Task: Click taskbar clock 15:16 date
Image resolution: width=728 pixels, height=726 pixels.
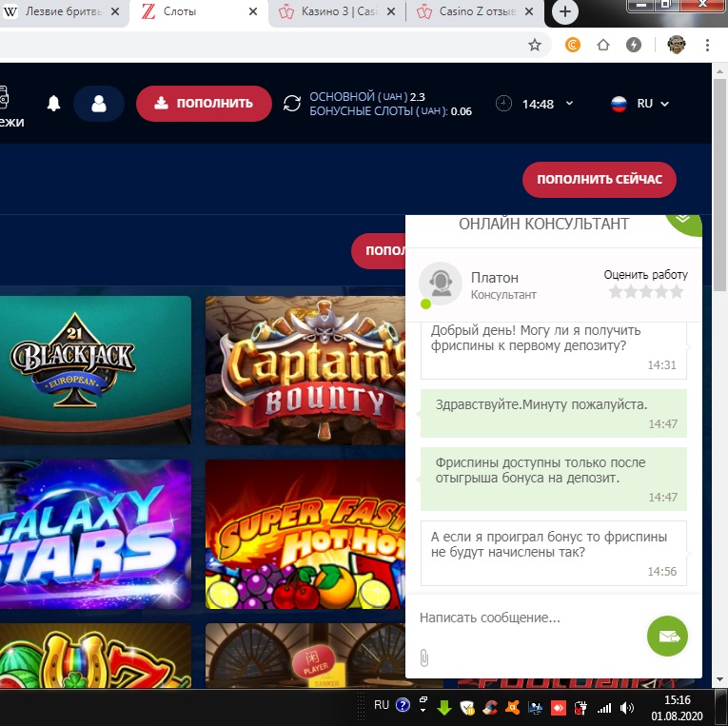Action: pyautogui.click(x=677, y=707)
